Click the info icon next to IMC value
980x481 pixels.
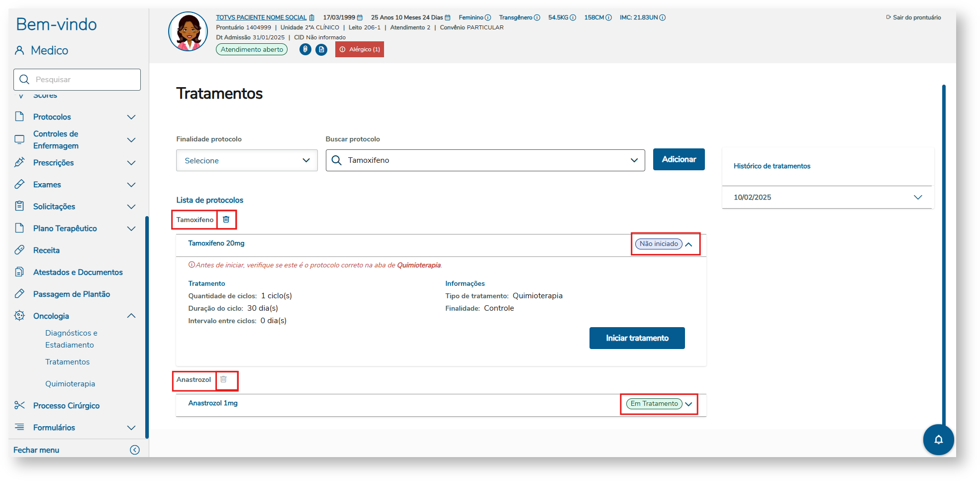pos(663,17)
